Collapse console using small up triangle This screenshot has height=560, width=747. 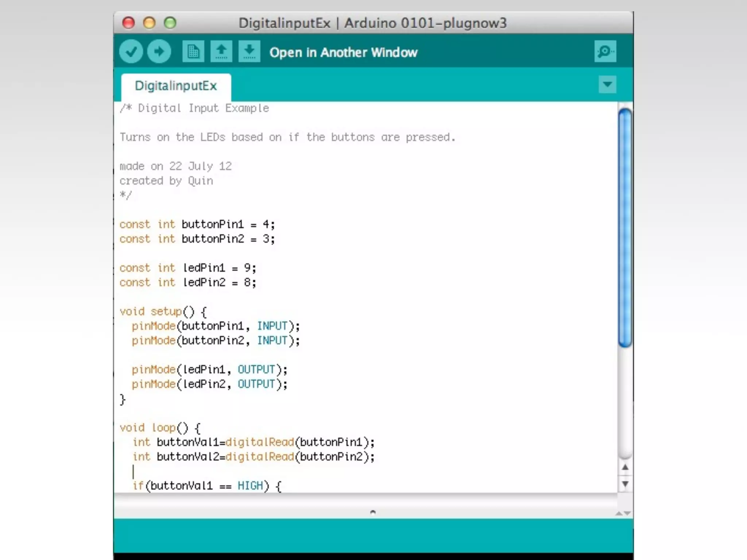[x=619, y=513]
